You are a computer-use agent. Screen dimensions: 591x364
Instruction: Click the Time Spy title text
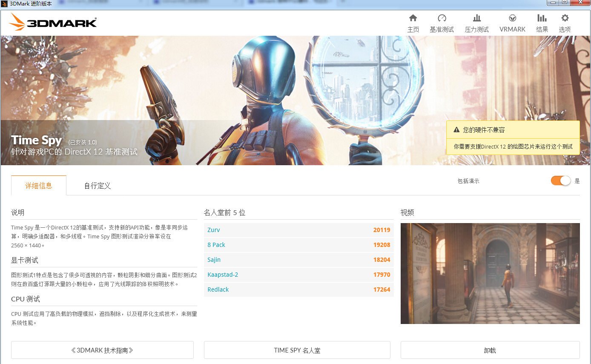point(37,140)
